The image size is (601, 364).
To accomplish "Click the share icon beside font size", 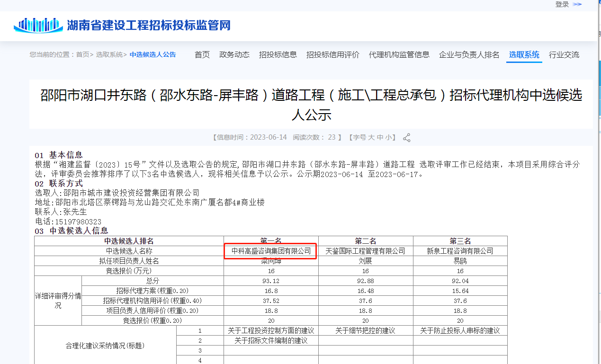I will pyautogui.click(x=406, y=138).
